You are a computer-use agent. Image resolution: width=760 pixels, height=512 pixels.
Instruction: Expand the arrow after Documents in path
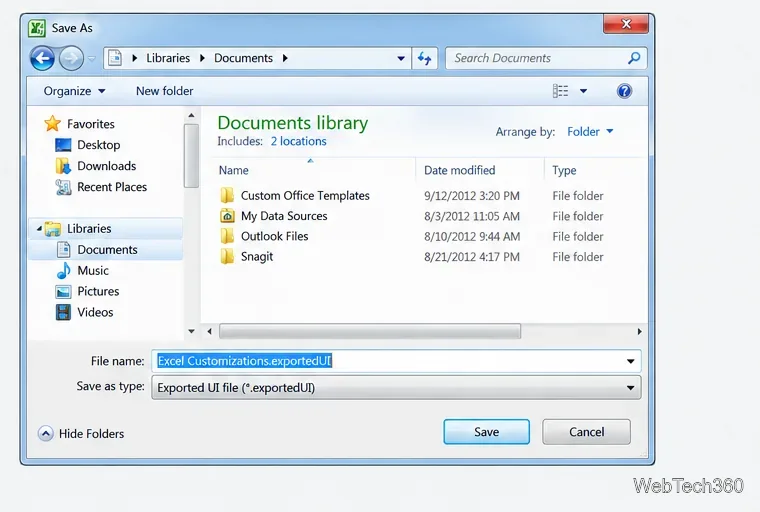click(285, 58)
